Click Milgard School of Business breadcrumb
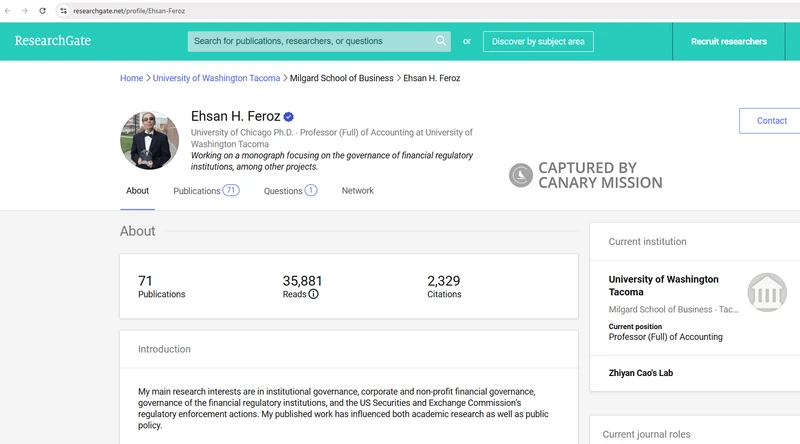The height and width of the screenshot is (444, 800). click(341, 78)
